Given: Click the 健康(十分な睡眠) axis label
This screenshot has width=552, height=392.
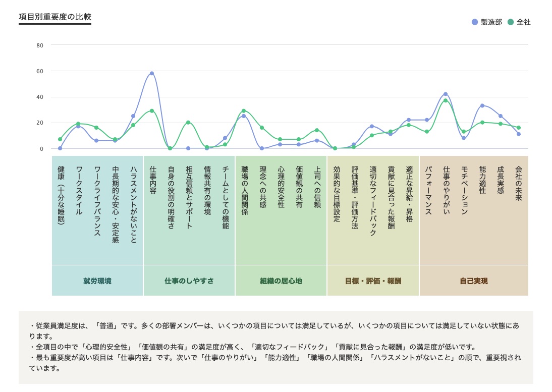Looking at the screenshot, I should 61,195.
